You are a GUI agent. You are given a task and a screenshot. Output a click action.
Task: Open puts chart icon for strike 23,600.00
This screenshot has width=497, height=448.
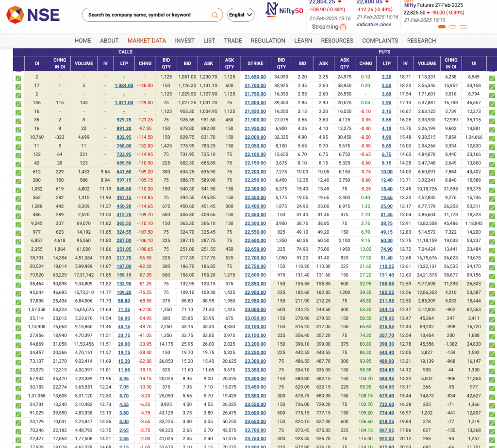[492, 415]
